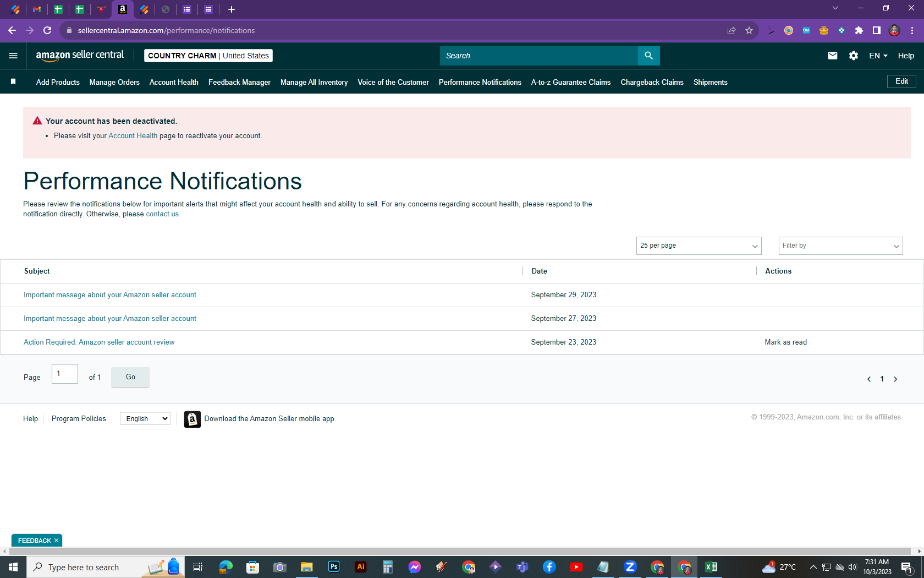This screenshot has height=578, width=924.
Task: Open Account Health link in deactivation alert
Action: coord(133,135)
